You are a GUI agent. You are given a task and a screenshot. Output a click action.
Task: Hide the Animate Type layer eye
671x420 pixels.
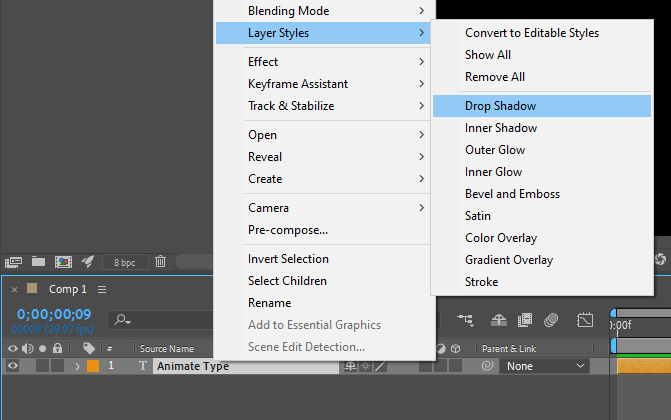13,366
